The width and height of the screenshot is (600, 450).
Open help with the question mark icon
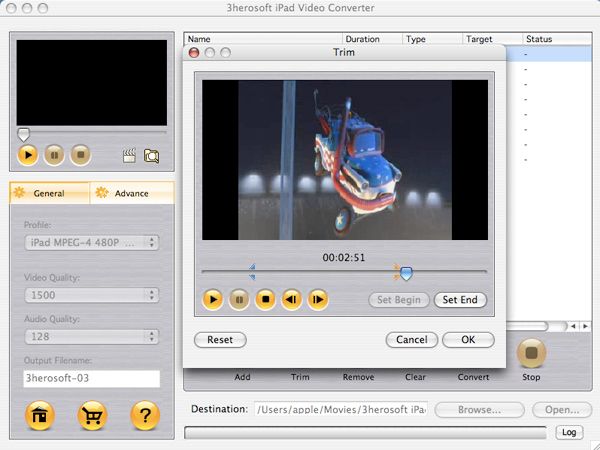click(x=145, y=416)
